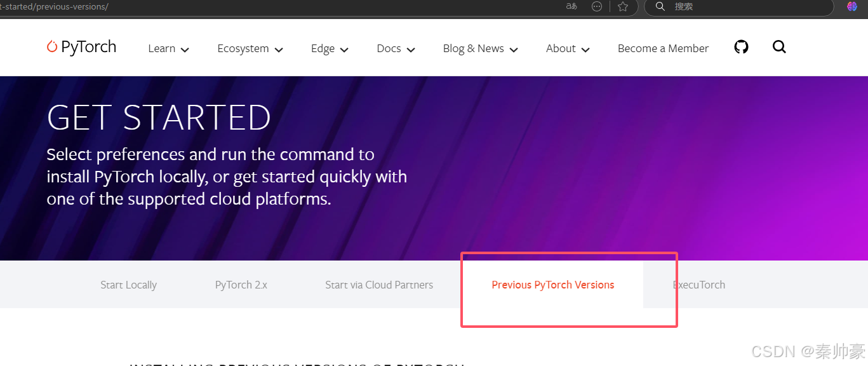Open the About navigation menu
The image size is (868, 366).
pos(567,48)
